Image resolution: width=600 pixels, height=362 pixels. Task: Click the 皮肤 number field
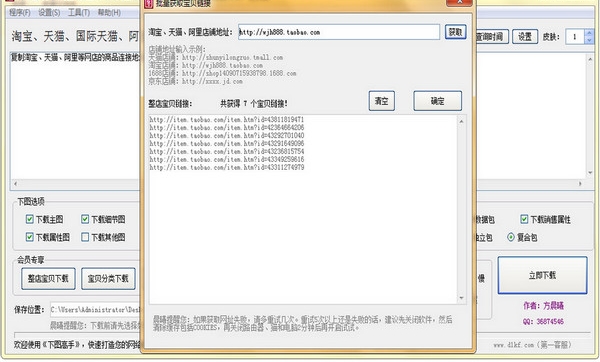click(575, 37)
